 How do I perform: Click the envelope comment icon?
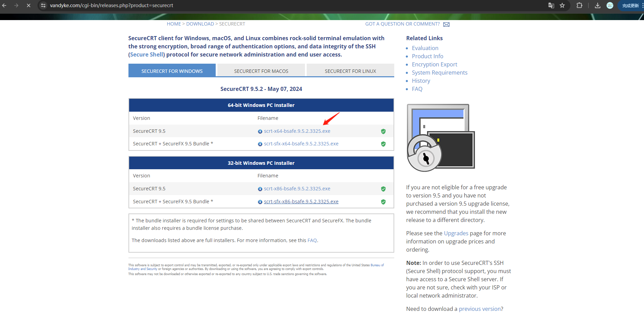pyautogui.click(x=446, y=25)
